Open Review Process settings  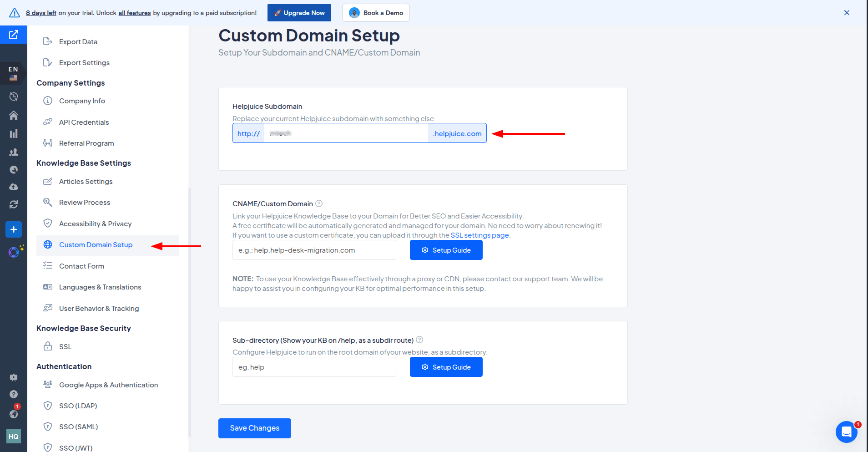click(108, 202)
